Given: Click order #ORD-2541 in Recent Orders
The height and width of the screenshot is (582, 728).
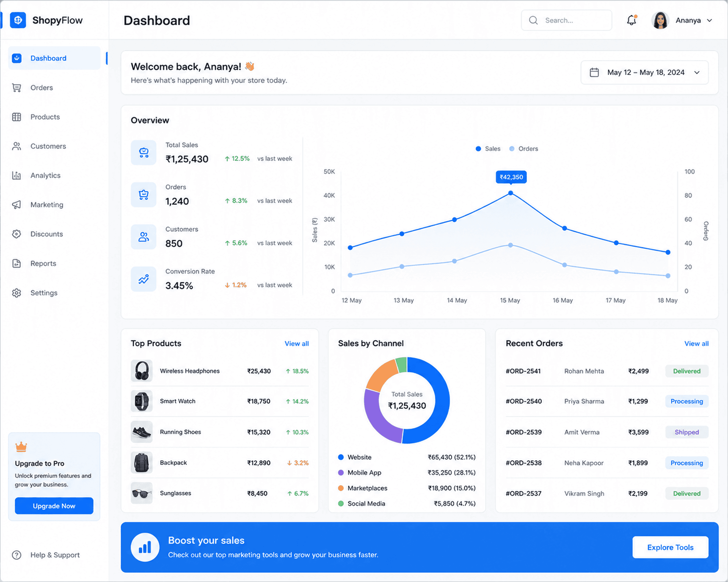Looking at the screenshot, I should pos(523,371).
